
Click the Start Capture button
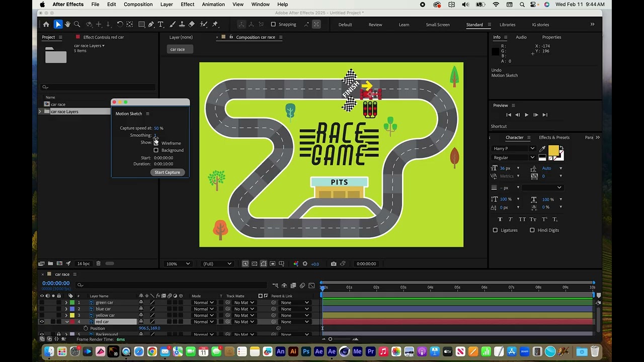pyautogui.click(x=167, y=172)
